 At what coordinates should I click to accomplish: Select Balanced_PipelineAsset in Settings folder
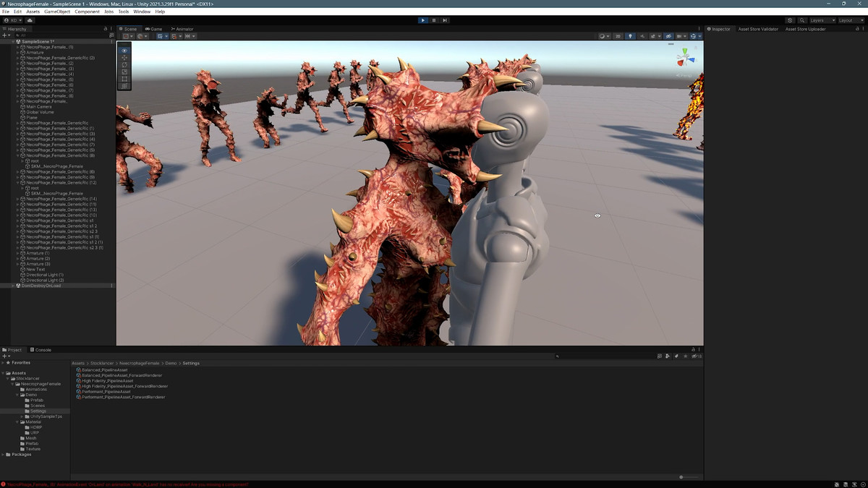pyautogui.click(x=104, y=370)
